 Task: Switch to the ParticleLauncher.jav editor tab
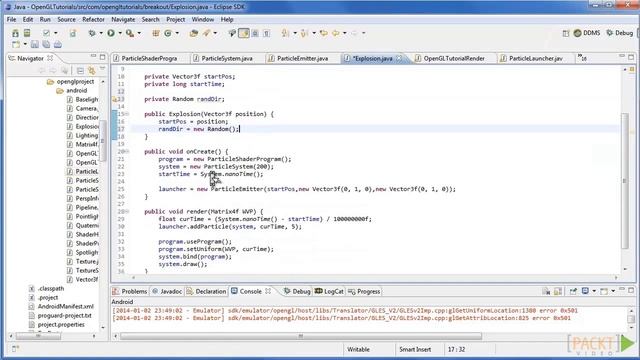[535, 58]
